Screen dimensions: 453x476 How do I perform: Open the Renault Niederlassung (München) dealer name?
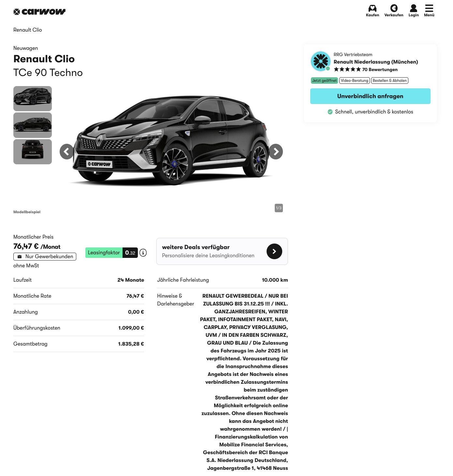pos(376,62)
